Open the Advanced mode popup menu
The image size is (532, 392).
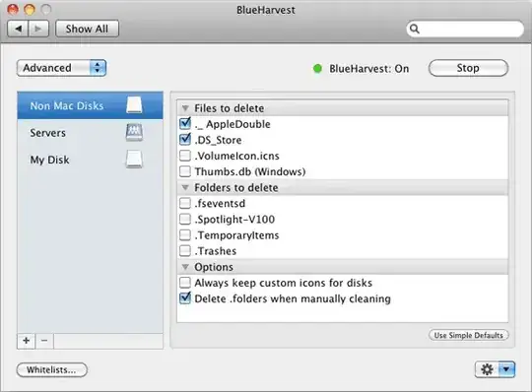click(x=61, y=68)
